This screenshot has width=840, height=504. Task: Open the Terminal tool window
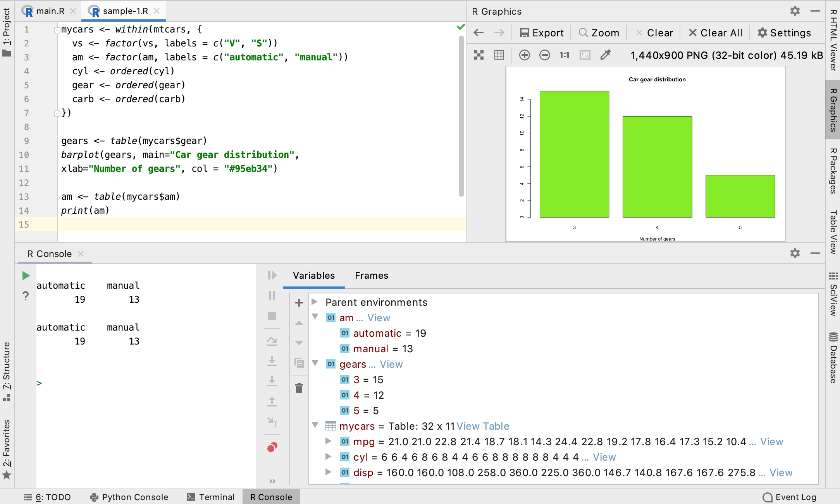(211, 497)
